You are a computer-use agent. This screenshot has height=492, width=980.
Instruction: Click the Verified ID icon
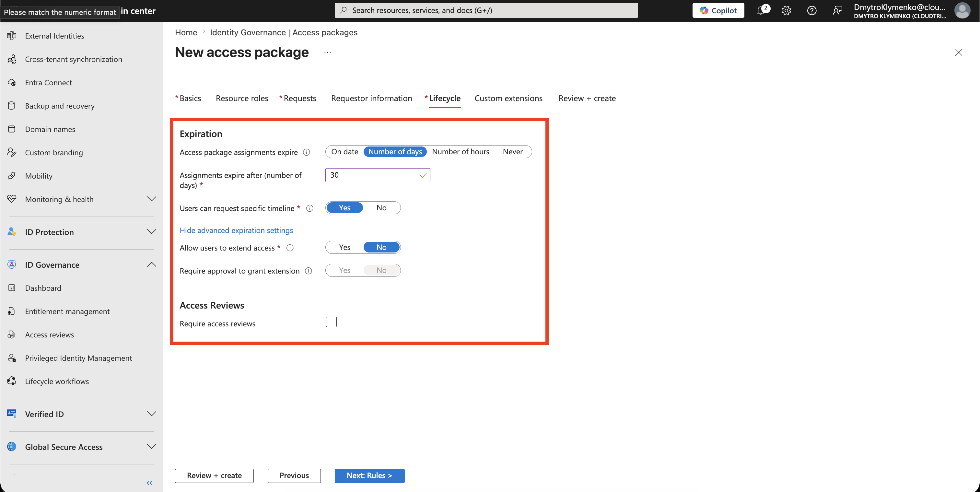coord(12,414)
